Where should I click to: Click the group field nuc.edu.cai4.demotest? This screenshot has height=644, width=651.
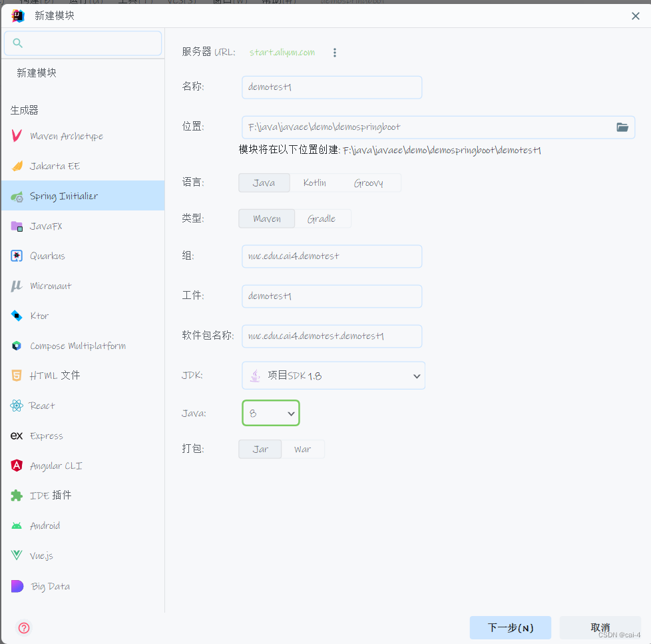332,256
